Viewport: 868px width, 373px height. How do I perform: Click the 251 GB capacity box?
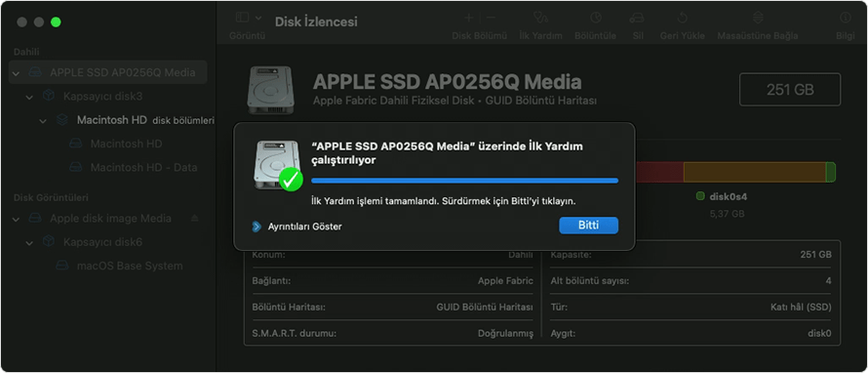[790, 90]
